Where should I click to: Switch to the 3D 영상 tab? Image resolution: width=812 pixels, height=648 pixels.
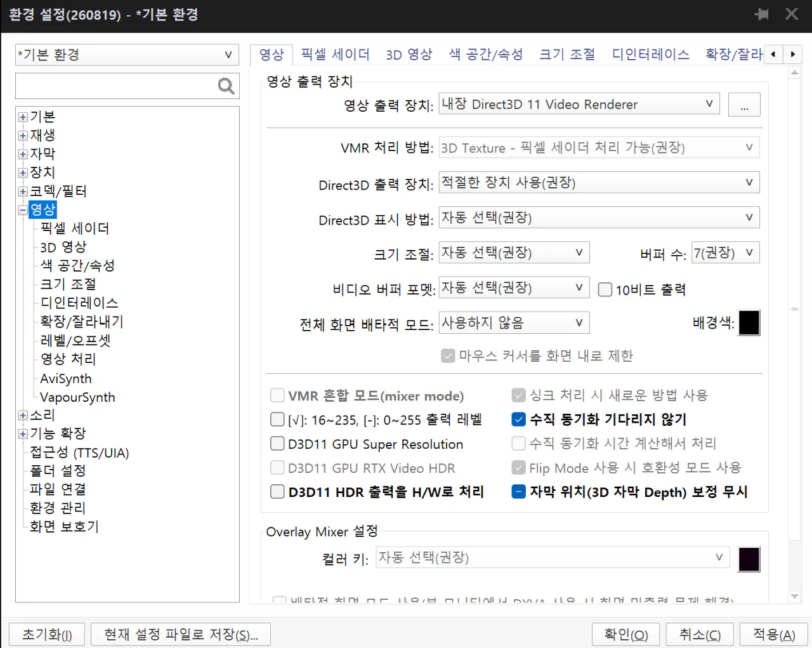(409, 55)
